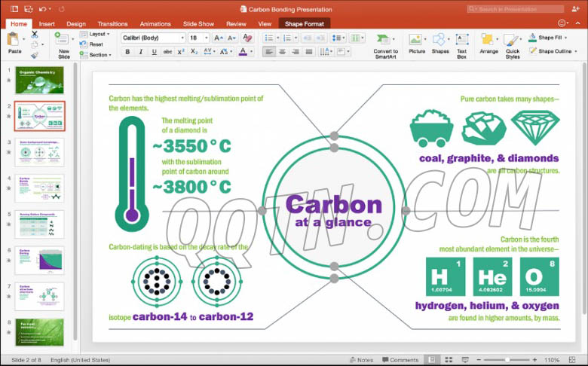Expand the Section dropdown

[x=98, y=55]
